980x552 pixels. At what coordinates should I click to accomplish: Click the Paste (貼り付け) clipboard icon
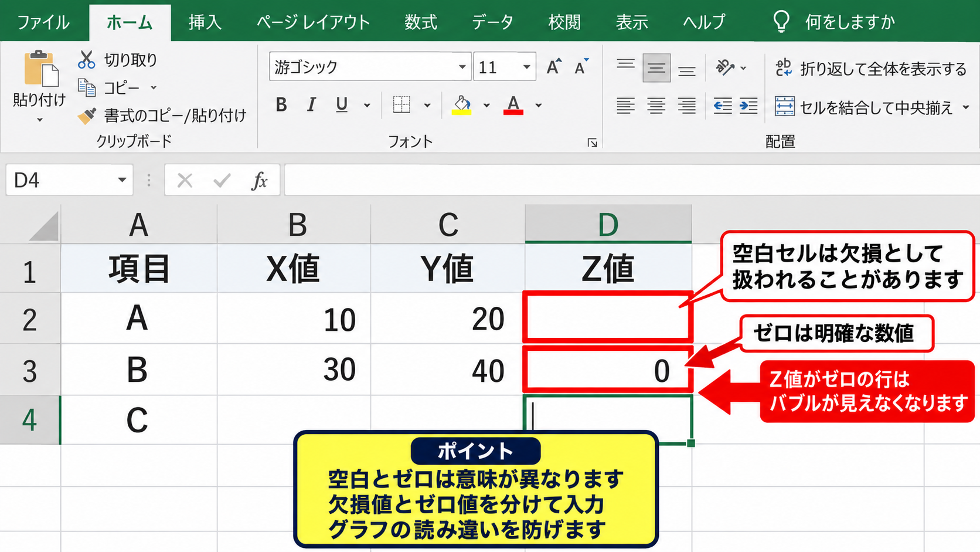point(41,69)
